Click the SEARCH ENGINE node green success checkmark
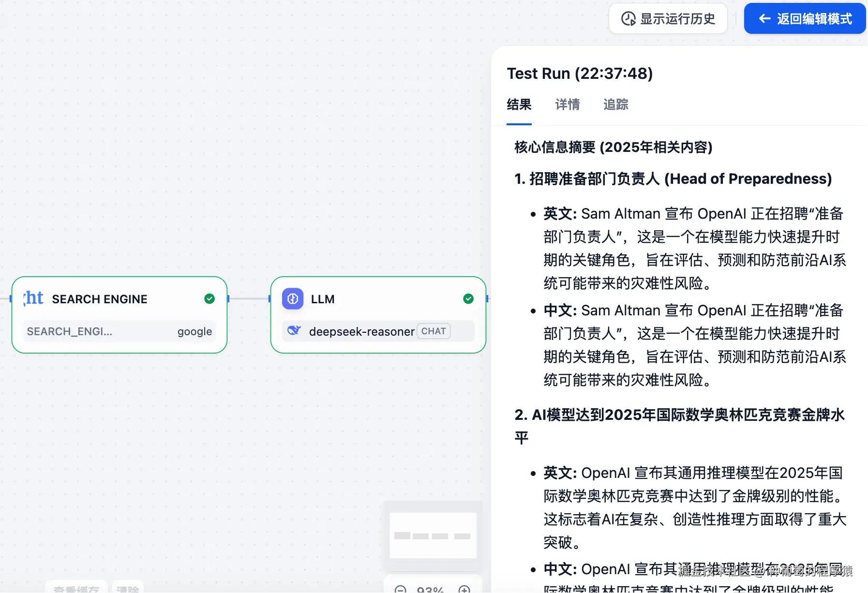The height and width of the screenshot is (593, 868). click(210, 299)
